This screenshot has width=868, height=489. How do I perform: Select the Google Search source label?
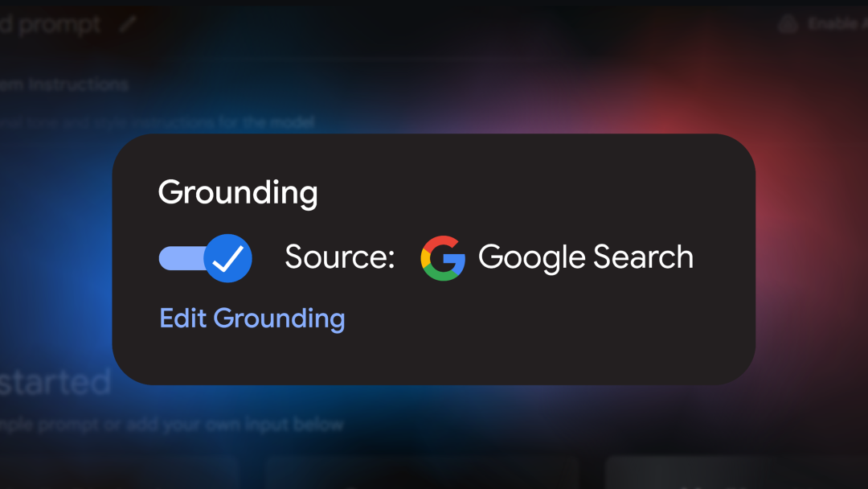pyautogui.click(x=586, y=257)
